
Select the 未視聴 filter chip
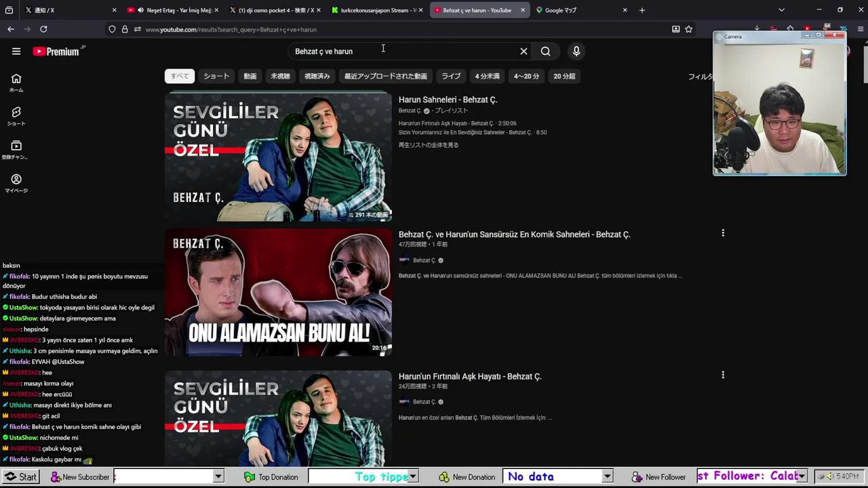280,76
